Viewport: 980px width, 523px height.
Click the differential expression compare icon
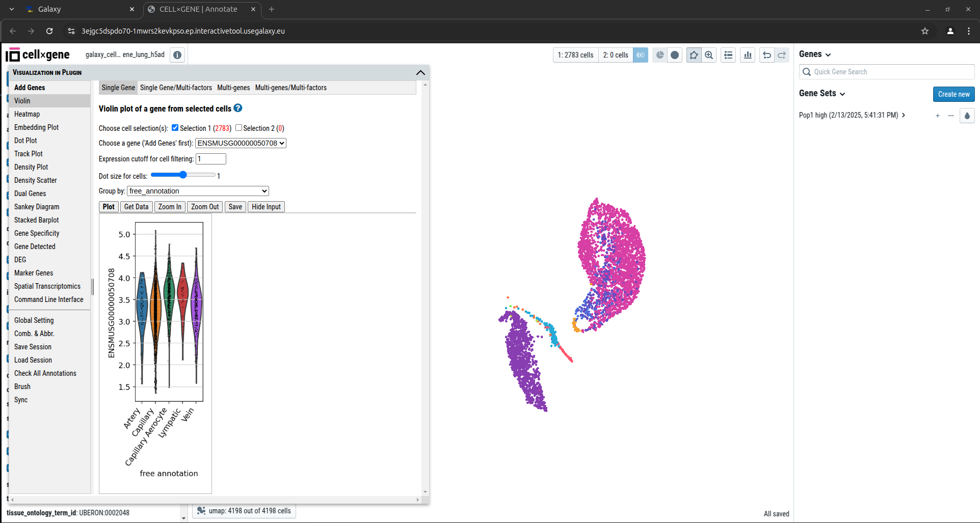(x=641, y=55)
